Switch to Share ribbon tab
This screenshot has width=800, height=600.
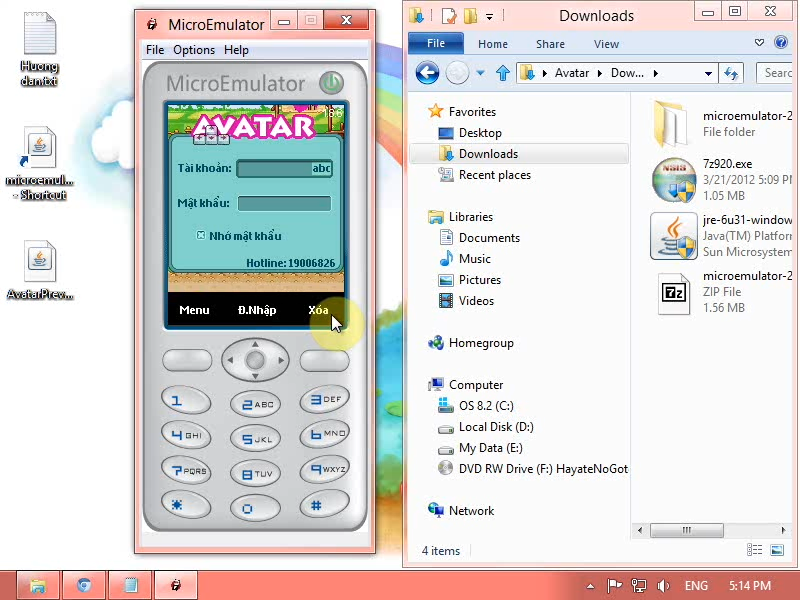550,44
